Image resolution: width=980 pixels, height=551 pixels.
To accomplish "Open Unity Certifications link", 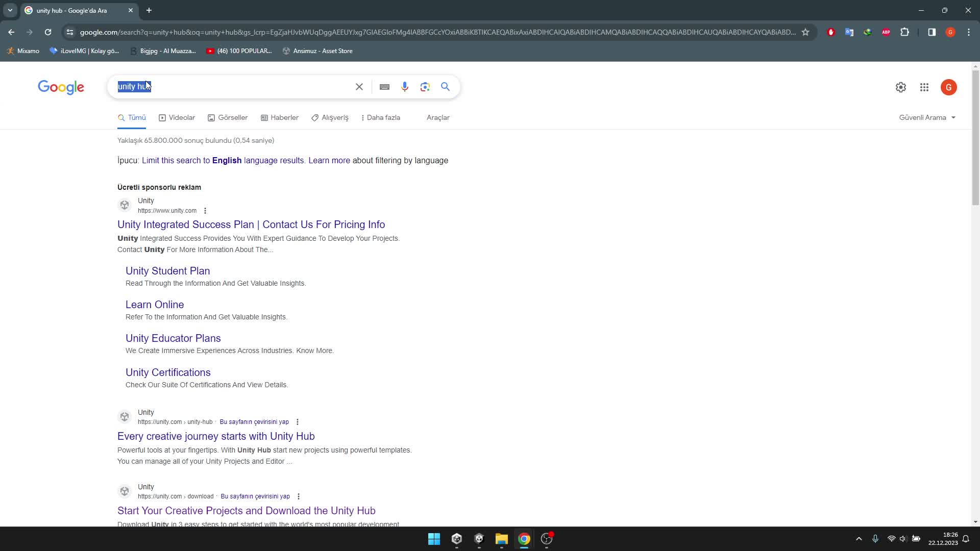I will [x=168, y=372].
